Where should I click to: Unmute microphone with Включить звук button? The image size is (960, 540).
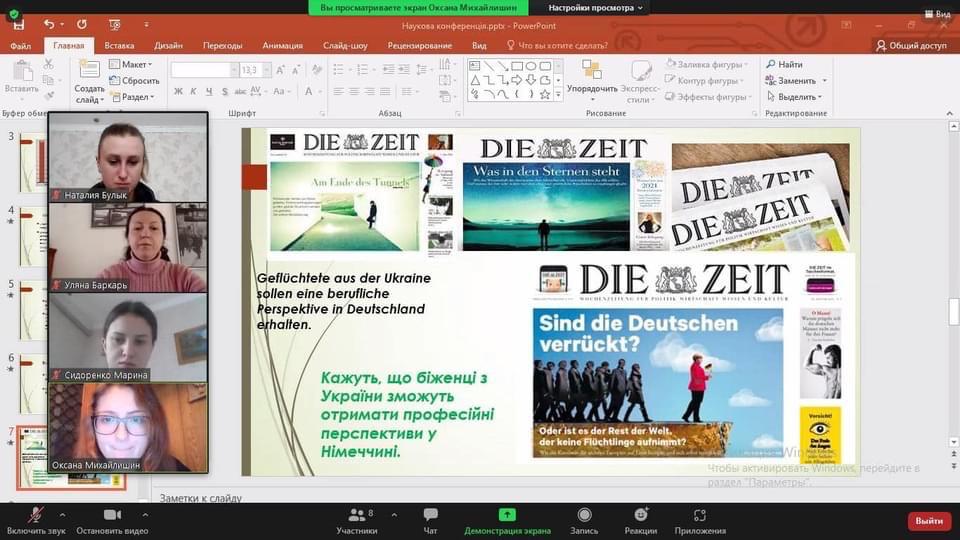(36, 515)
